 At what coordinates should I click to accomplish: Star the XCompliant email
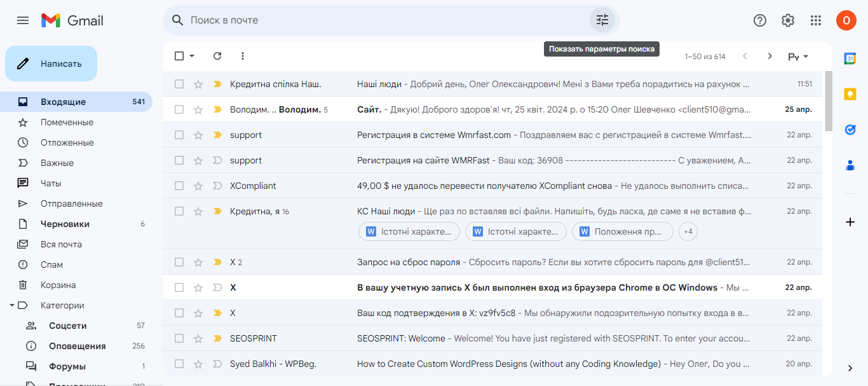click(x=198, y=186)
